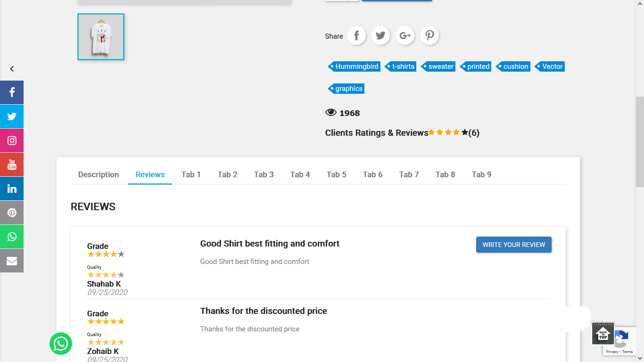This screenshot has width=644, height=362.
Task: Share product via round Pinterest icon
Action: 429,36
